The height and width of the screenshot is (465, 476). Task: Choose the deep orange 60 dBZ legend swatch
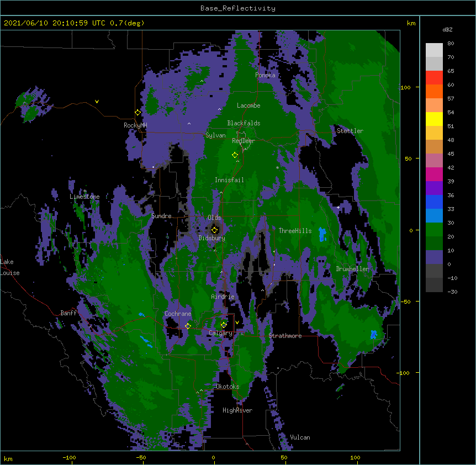[434, 91]
